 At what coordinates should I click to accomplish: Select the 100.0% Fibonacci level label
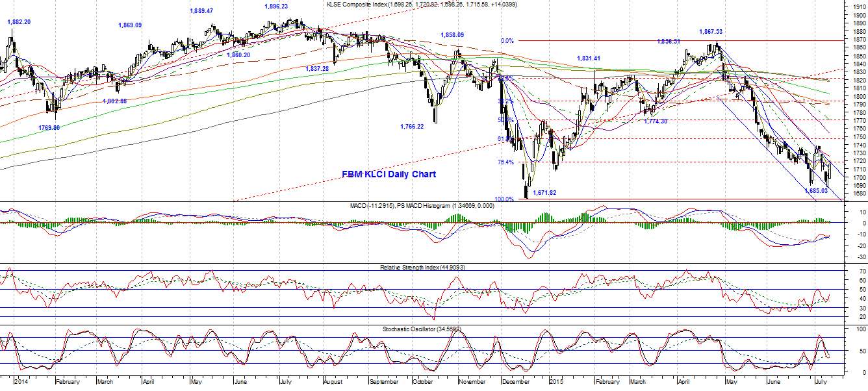[x=505, y=199]
